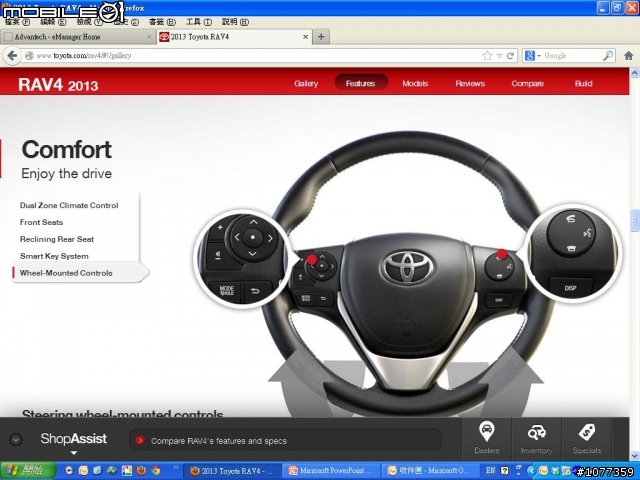Viewport: 640px width, 480px height.
Task: Expand hidden tray icons arrow
Action: pyautogui.click(x=531, y=471)
